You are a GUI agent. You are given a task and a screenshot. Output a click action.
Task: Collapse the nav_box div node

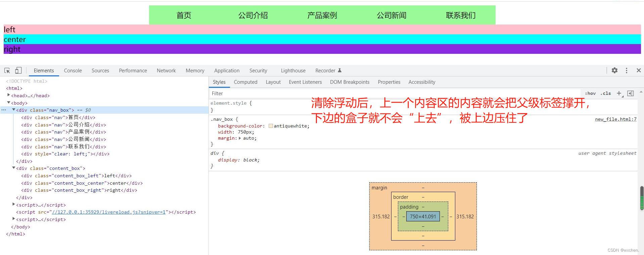pos(13,110)
